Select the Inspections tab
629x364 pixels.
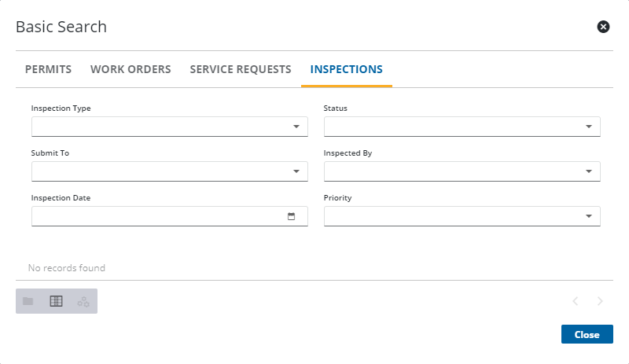click(347, 69)
